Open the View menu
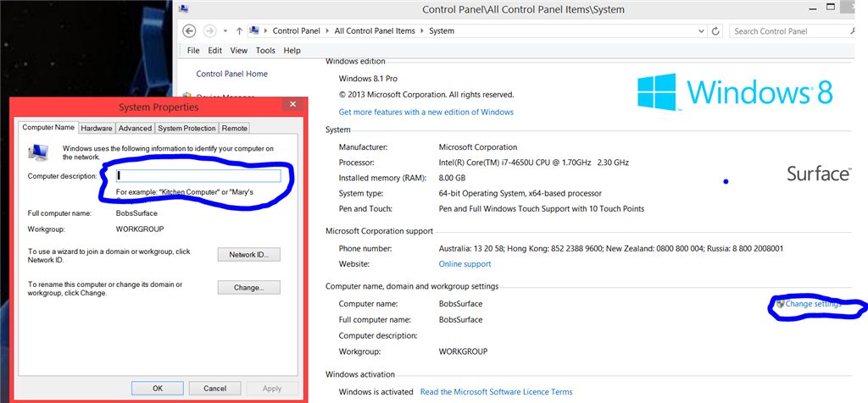Viewport: 868px width, 403px height. [x=238, y=50]
